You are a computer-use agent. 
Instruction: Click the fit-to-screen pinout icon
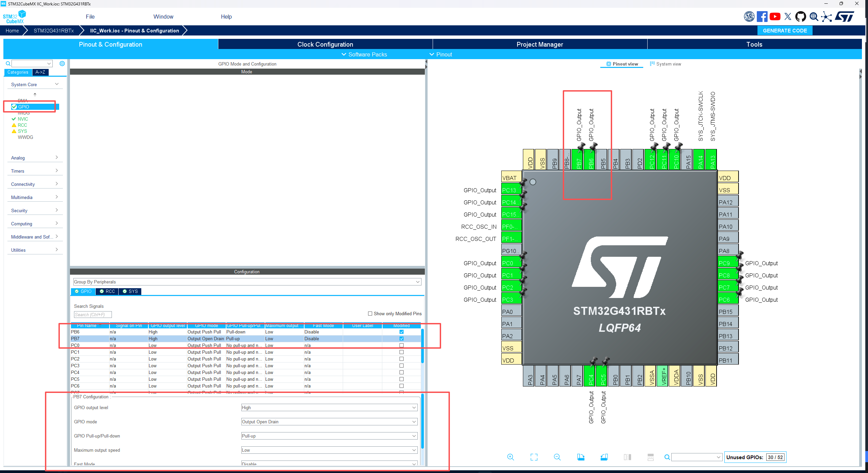[534, 457]
